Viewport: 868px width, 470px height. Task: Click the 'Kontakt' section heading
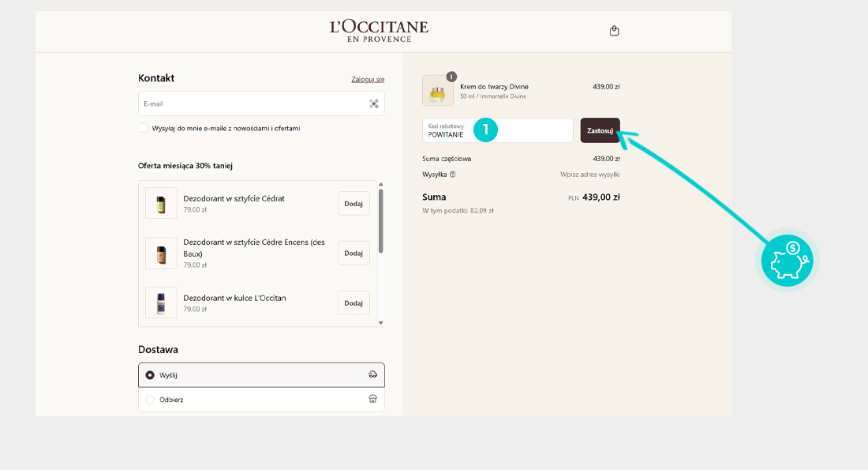[x=156, y=78]
